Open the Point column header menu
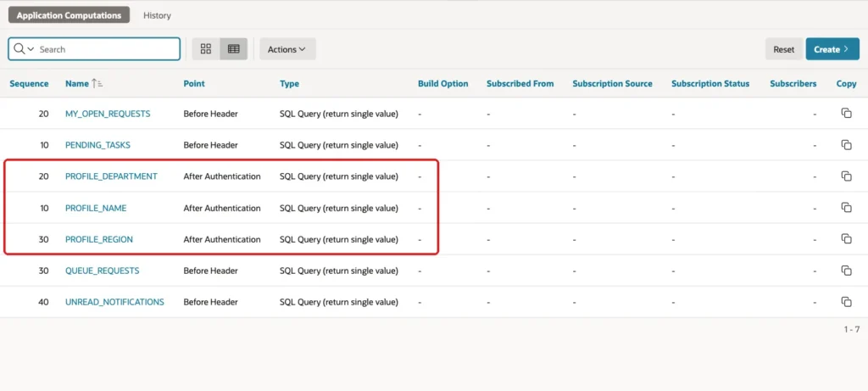868x391 pixels. click(194, 84)
